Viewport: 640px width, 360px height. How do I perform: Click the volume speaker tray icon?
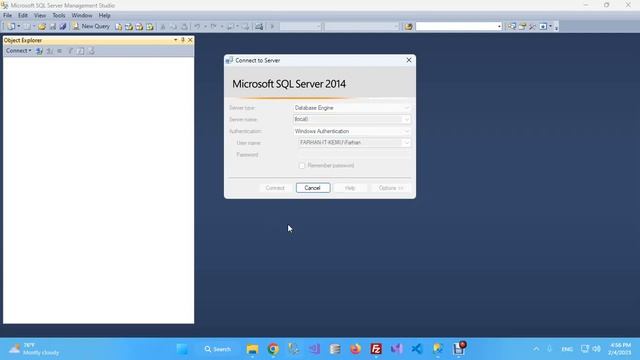point(596,349)
